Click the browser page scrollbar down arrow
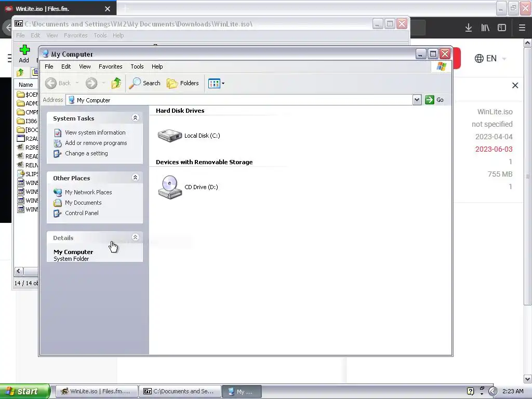The image size is (532, 399). [x=528, y=379]
